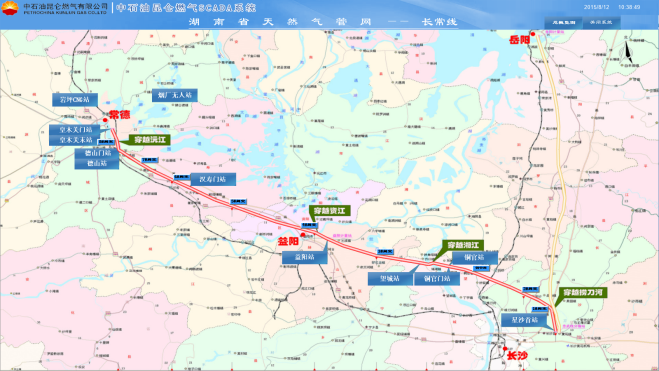The image size is (659, 371).
Task: Select the 皇木关末站 station label
Action: point(76,140)
